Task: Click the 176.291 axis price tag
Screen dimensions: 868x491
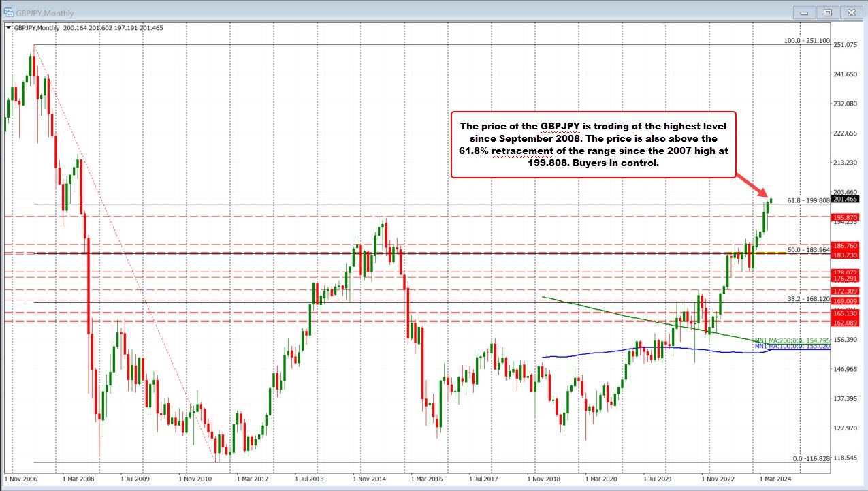Action: click(847, 278)
